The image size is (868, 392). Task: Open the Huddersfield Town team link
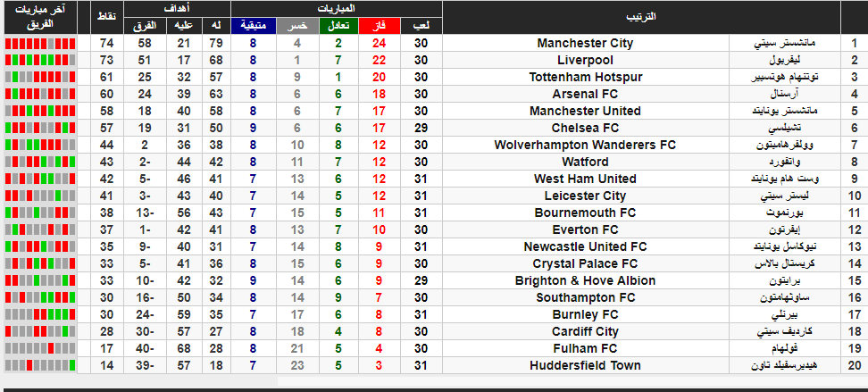[585, 365]
